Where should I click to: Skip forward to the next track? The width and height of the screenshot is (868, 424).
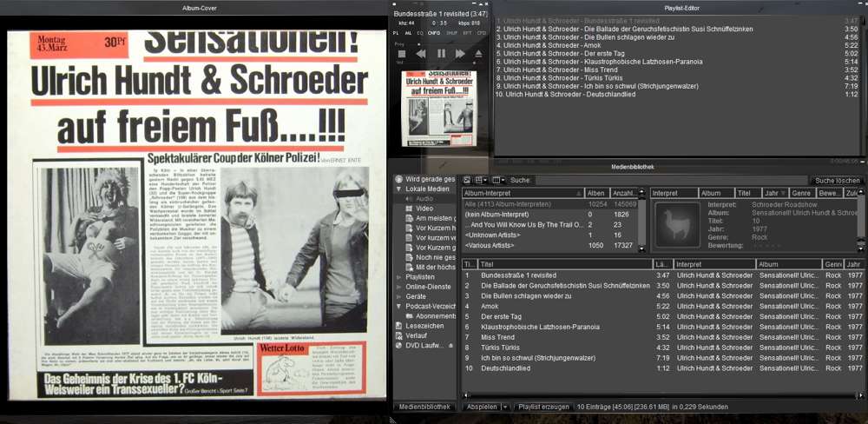(460, 54)
